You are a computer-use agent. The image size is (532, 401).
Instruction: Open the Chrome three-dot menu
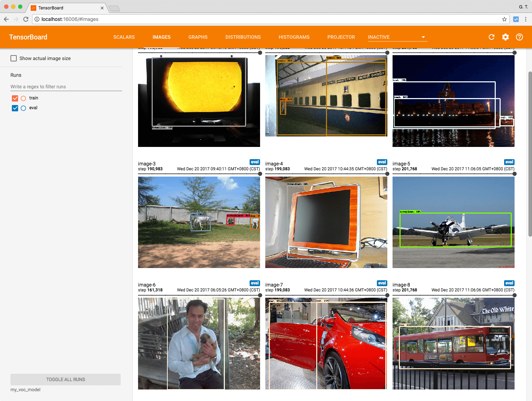coord(526,19)
